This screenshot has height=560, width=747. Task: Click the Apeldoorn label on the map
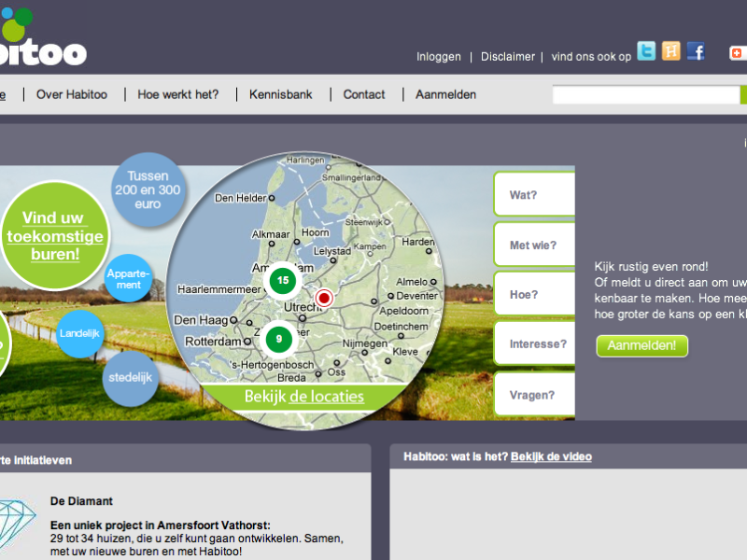(x=403, y=311)
